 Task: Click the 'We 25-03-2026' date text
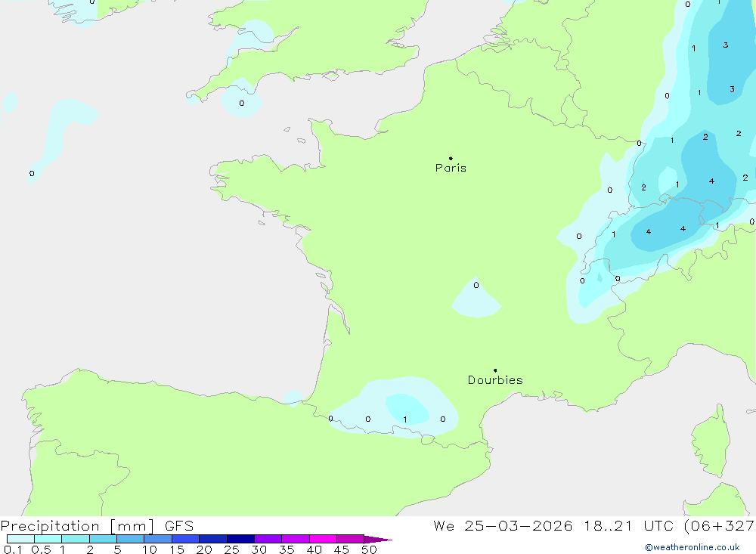pyautogui.click(x=503, y=526)
